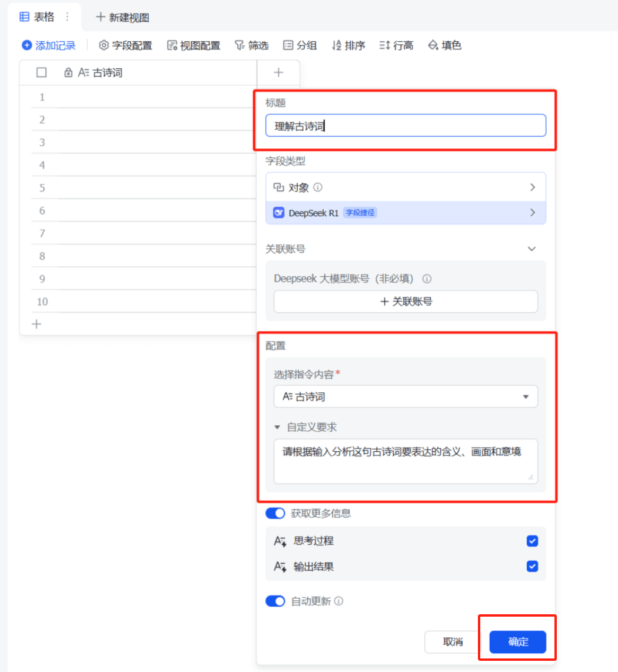618x672 pixels.
Task: Toggle 获取更多信息 switch
Action: (x=275, y=514)
